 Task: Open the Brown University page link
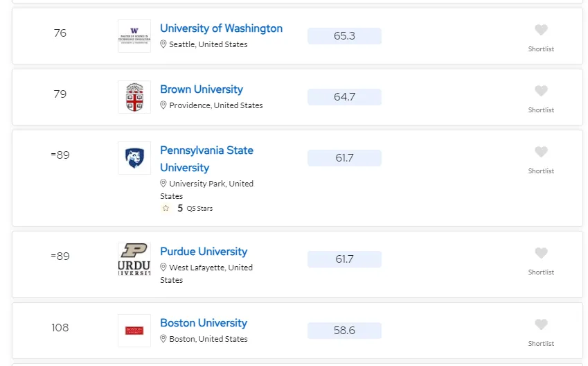201,89
